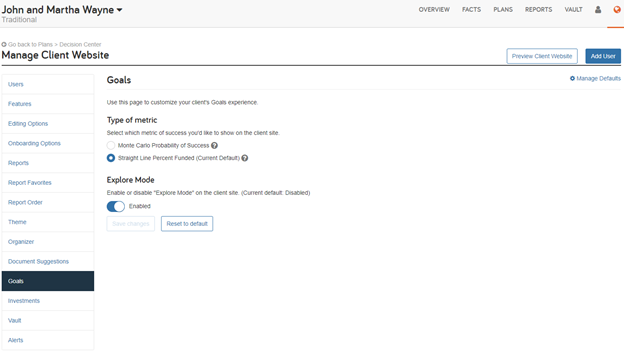The height and width of the screenshot is (364, 624).
Task: Click the gear icon next to Manage Defaults
Action: [x=572, y=78]
